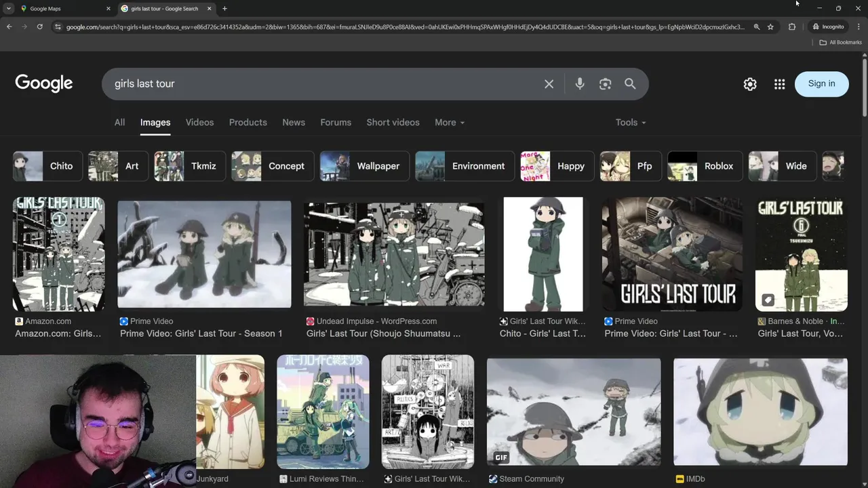The image size is (868, 488).
Task: Filter images by Pfp chip
Action: (x=631, y=166)
